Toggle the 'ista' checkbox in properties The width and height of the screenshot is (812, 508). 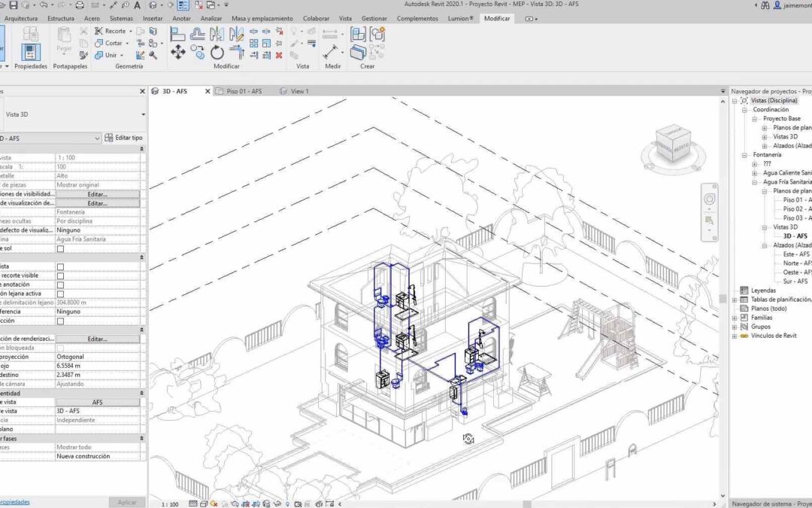(61, 266)
